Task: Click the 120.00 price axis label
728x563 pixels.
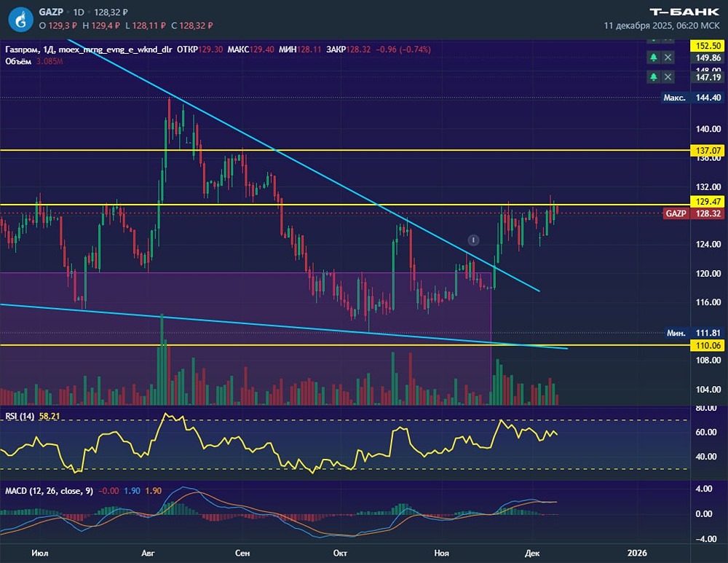Action: (708, 274)
